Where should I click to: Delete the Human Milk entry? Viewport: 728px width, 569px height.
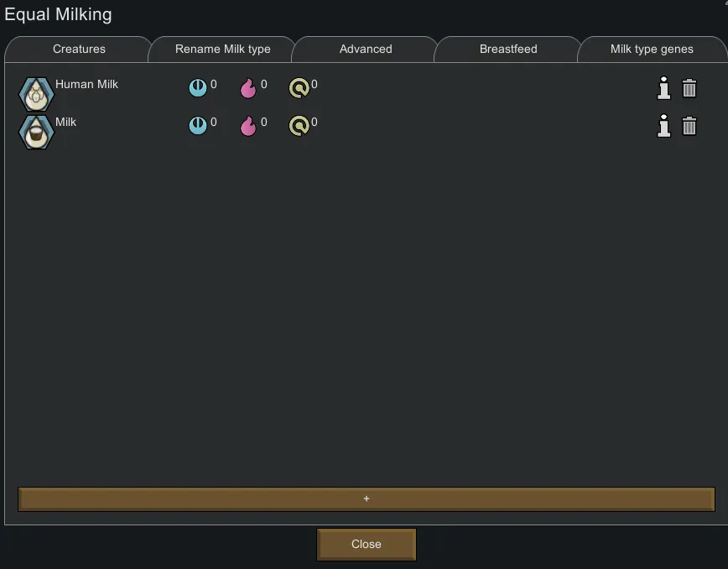coord(689,88)
